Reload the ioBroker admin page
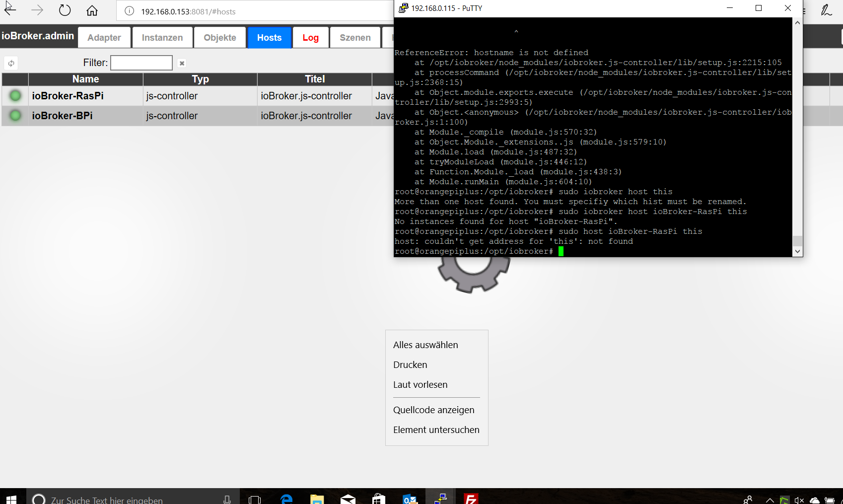The height and width of the screenshot is (504, 843). [x=65, y=10]
